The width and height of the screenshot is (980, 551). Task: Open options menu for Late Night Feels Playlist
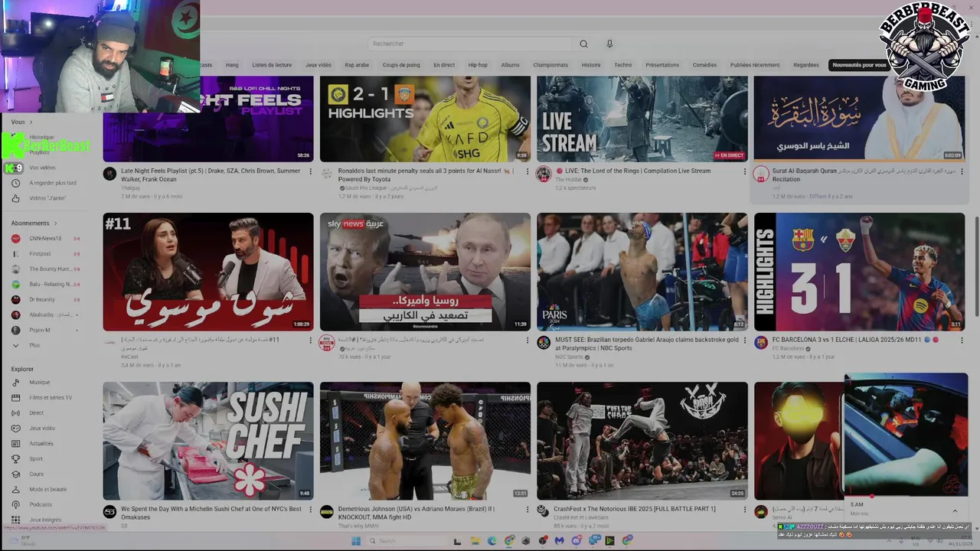[x=310, y=171]
